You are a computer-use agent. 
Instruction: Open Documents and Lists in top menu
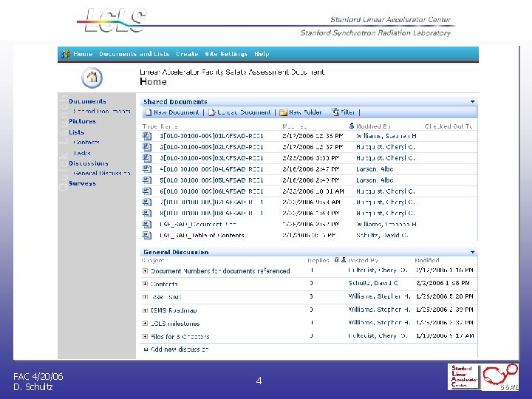pos(134,54)
